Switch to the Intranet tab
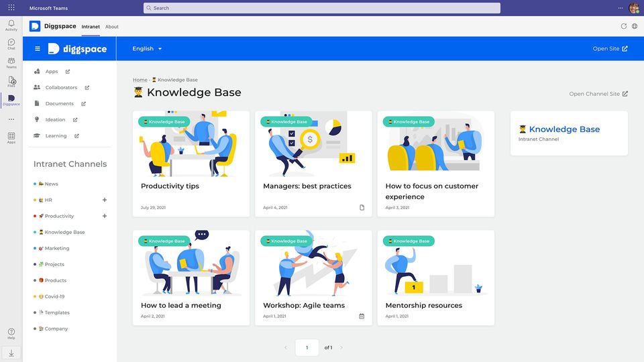 tap(91, 27)
